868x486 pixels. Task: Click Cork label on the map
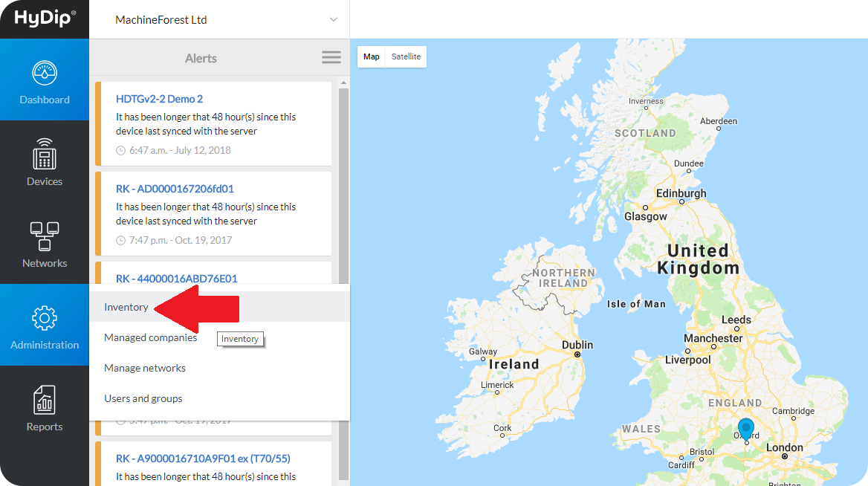(x=502, y=428)
